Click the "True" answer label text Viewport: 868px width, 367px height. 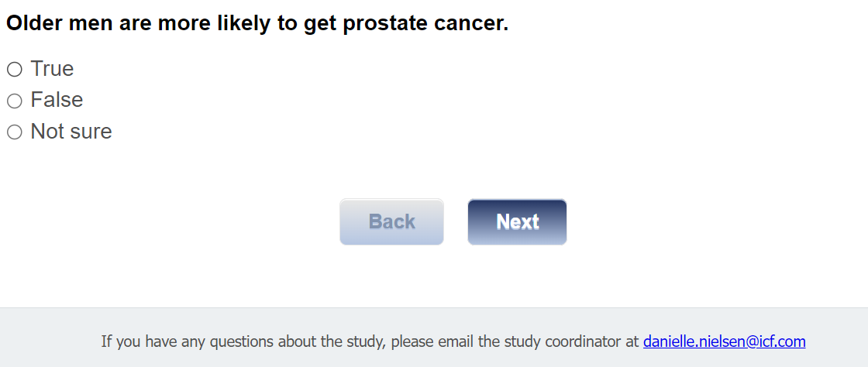pyautogui.click(x=52, y=69)
